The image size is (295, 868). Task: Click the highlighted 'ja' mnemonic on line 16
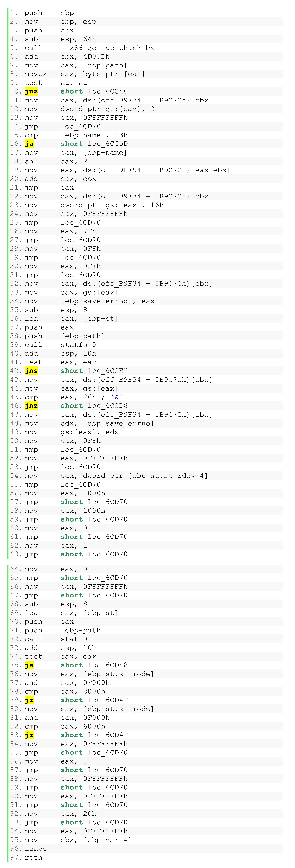[29, 144]
